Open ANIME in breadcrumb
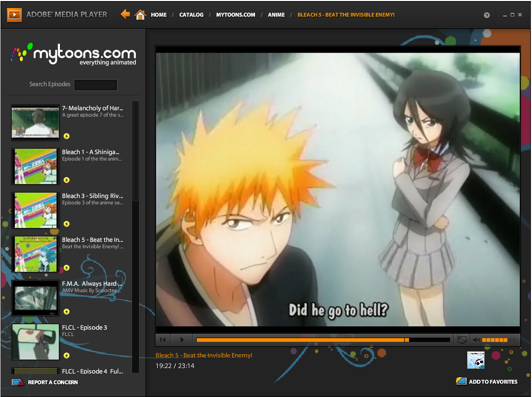This screenshot has width=532, height=397. pos(276,15)
